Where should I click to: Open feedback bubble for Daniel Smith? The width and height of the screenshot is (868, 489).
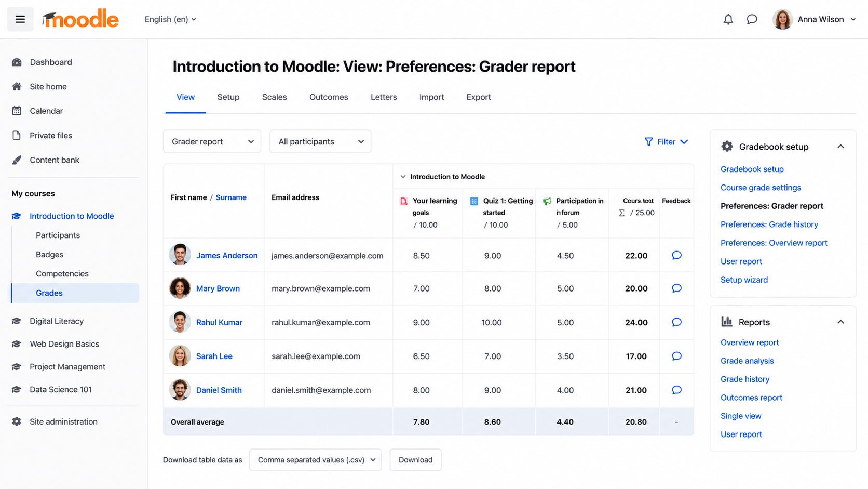coord(676,390)
